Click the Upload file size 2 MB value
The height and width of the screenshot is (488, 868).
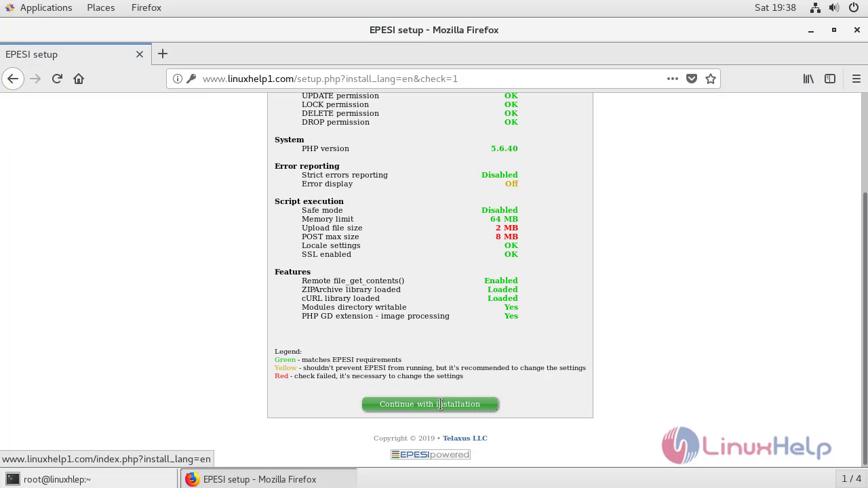pyautogui.click(x=506, y=228)
